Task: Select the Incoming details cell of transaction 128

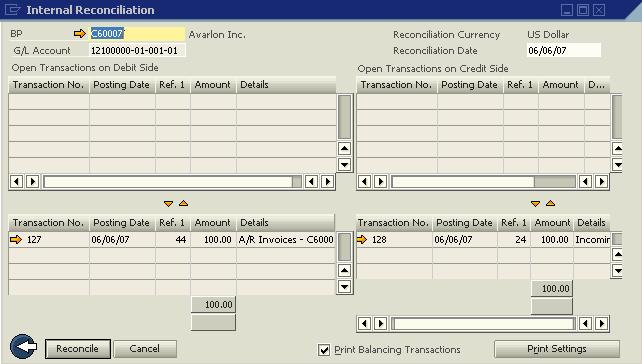Action: pyautogui.click(x=592, y=240)
